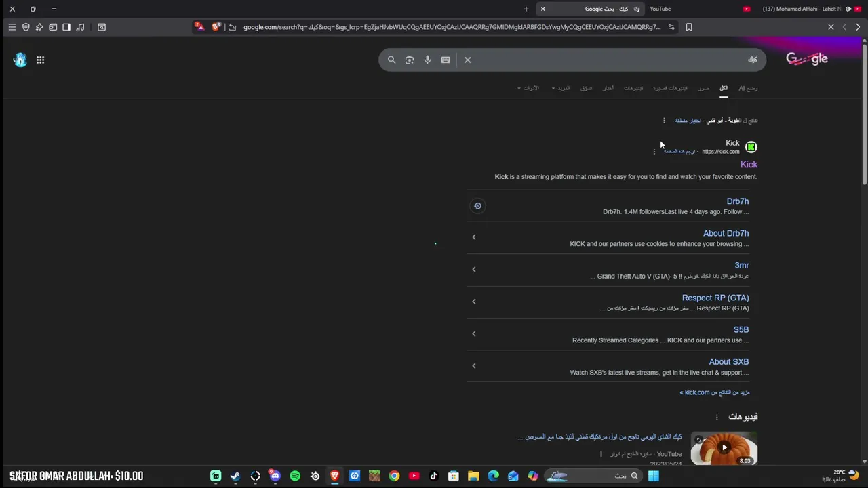Viewport: 868px width, 488px height.
Task: Open Brave sidebar panel toggle icon
Action: (66, 27)
